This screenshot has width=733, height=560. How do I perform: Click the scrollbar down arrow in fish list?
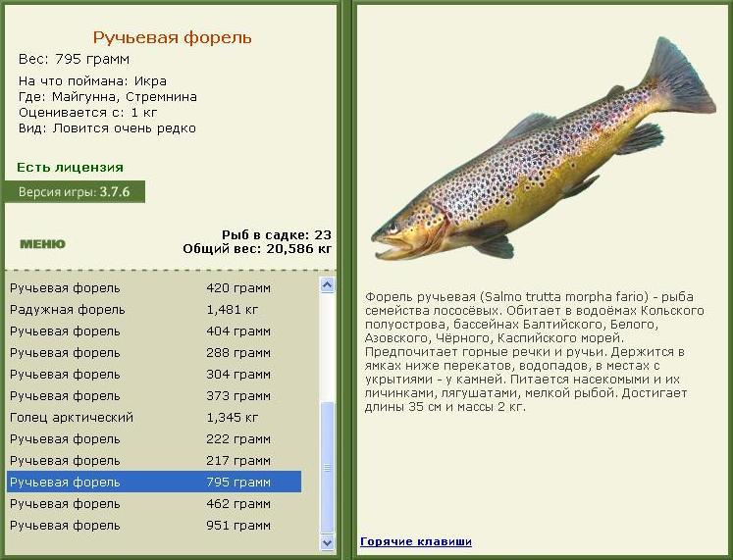click(x=327, y=542)
